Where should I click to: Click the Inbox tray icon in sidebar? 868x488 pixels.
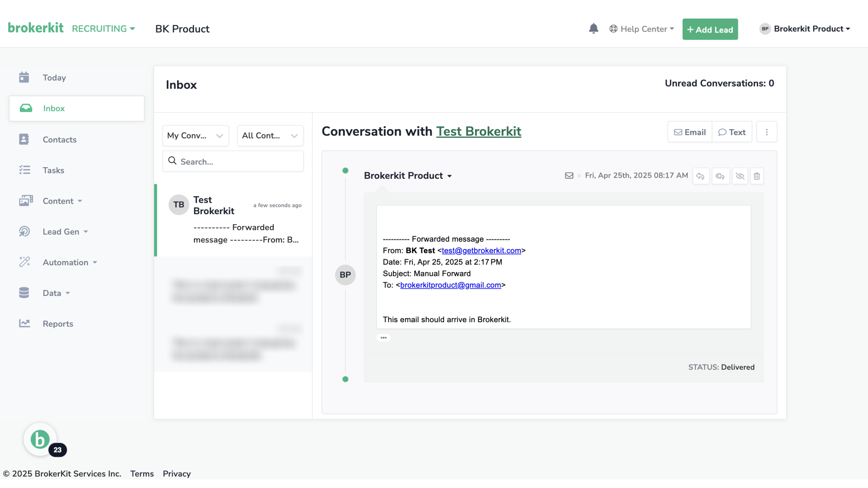pyautogui.click(x=26, y=108)
